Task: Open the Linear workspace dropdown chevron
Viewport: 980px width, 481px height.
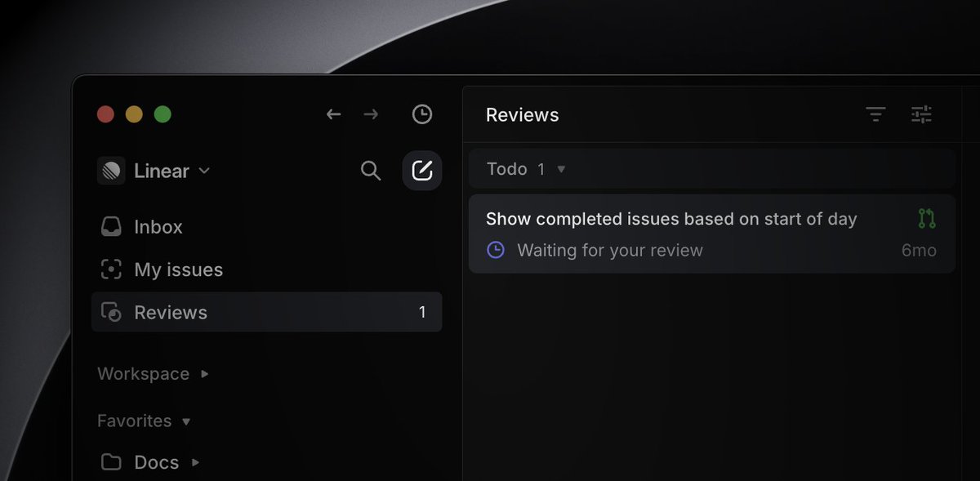Action: (204, 171)
